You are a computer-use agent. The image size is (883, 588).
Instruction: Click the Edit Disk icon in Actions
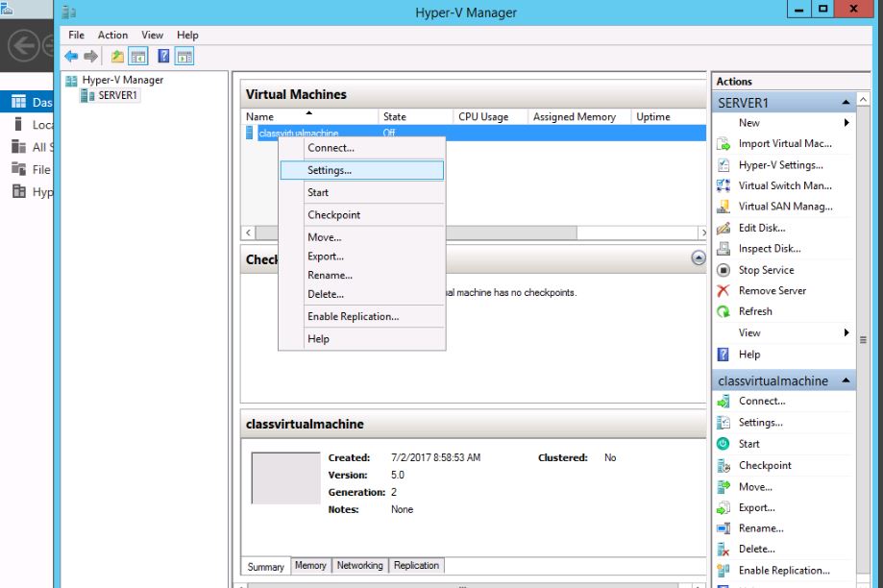pyautogui.click(x=724, y=229)
